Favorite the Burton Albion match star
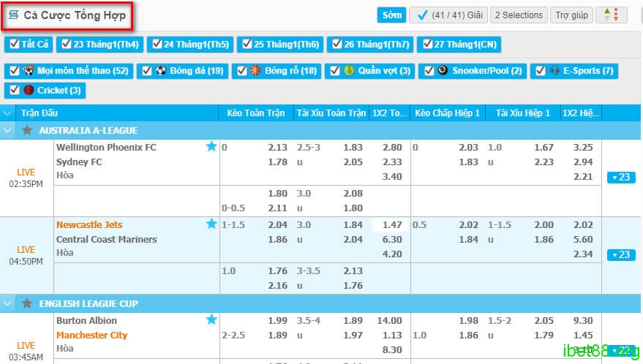This screenshot has height=364, width=643. pyautogui.click(x=211, y=319)
